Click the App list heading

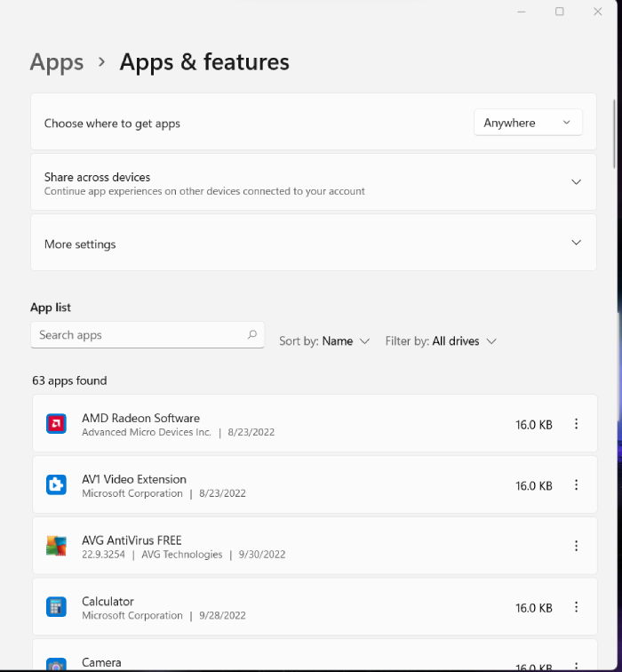point(51,308)
